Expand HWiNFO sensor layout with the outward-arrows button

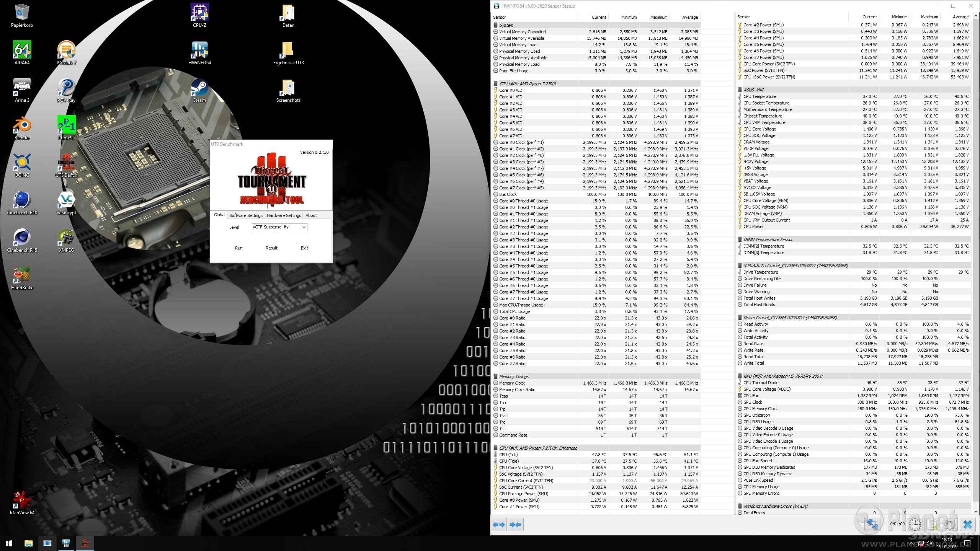(499, 525)
